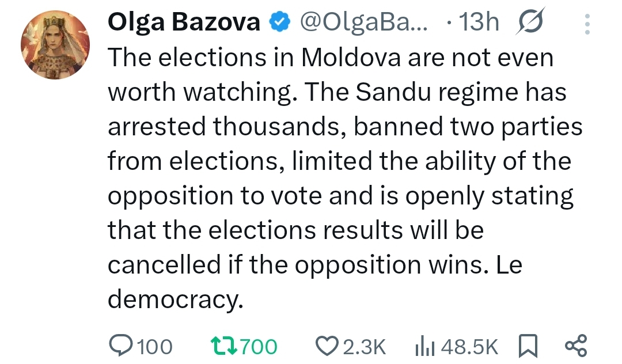Click the 2.3K likes count
Image resolution: width=622 pixels, height=364 pixels.
coord(363,346)
